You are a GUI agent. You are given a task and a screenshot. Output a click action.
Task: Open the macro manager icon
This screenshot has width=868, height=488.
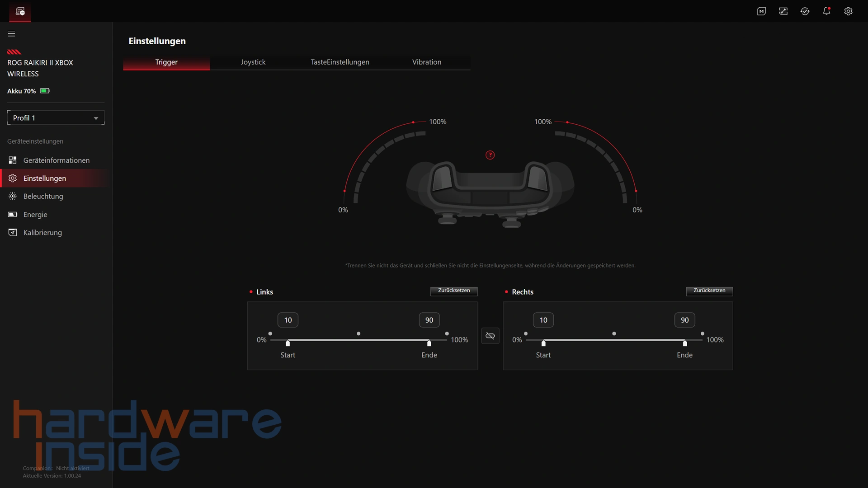761,11
